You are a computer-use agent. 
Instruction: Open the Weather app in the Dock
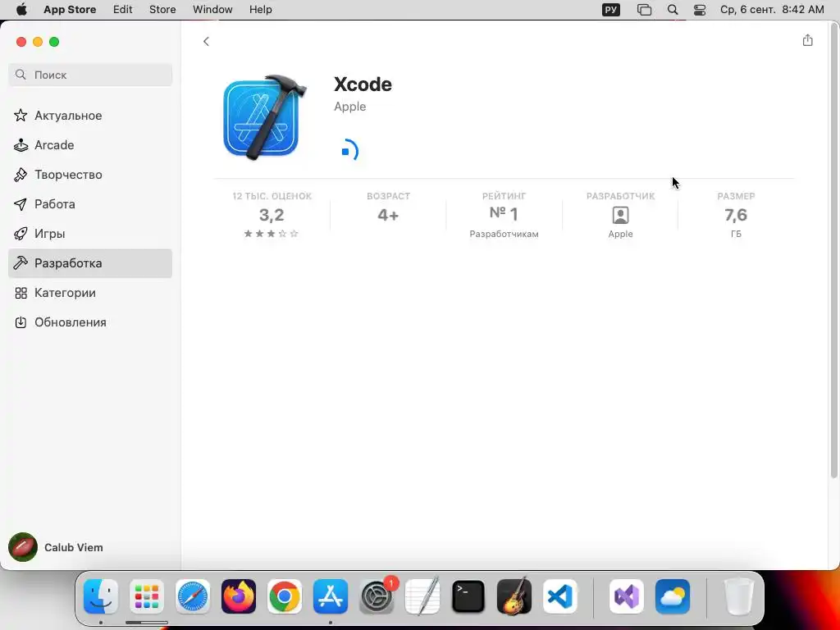click(x=673, y=596)
